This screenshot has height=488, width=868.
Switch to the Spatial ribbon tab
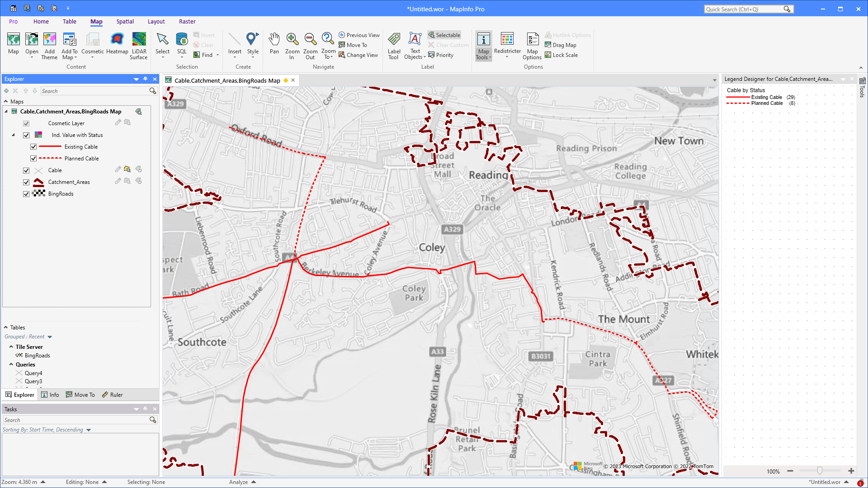click(125, 21)
